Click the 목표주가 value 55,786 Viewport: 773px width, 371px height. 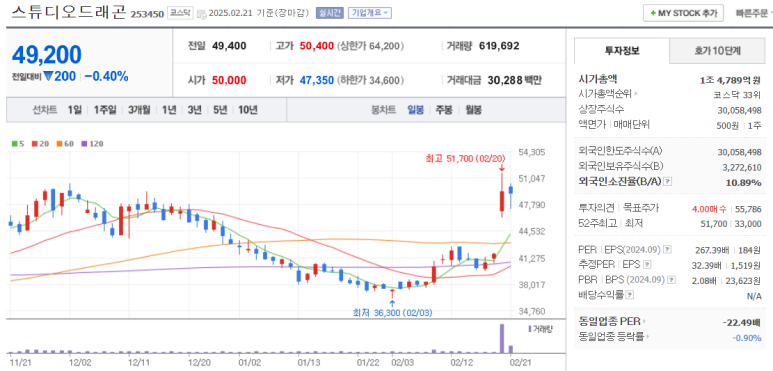[x=748, y=209]
